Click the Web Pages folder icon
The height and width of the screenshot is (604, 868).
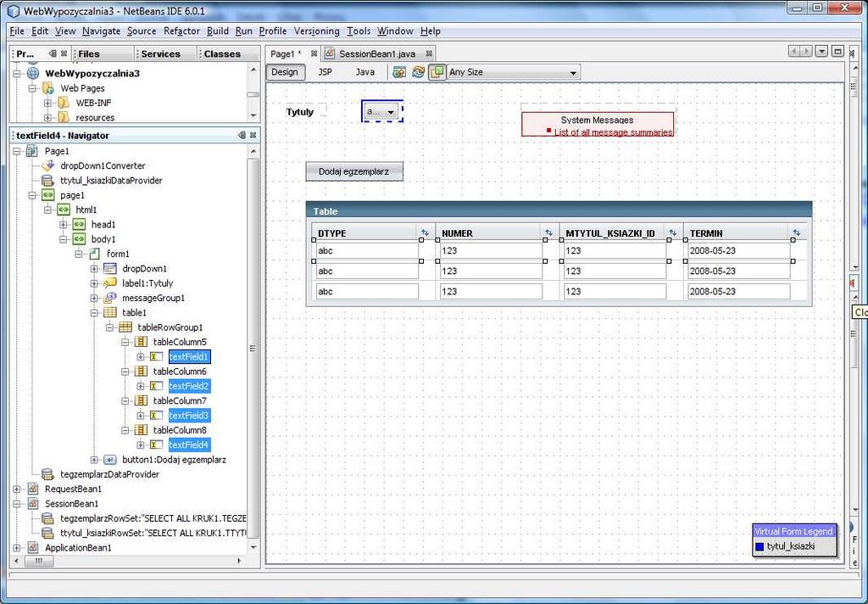point(48,88)
